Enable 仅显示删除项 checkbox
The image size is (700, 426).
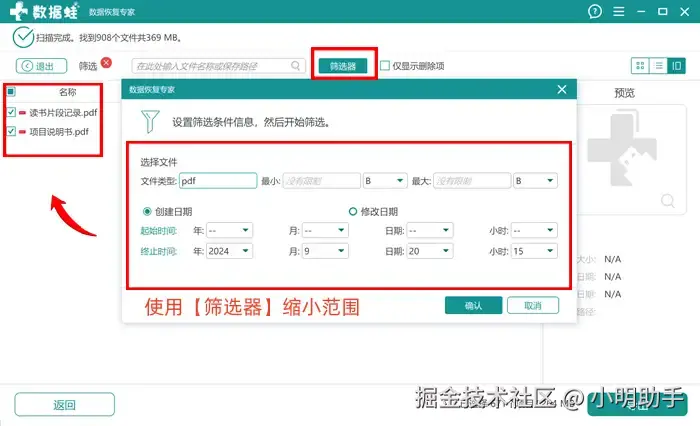pyautogui.click(x=385, y=66)
